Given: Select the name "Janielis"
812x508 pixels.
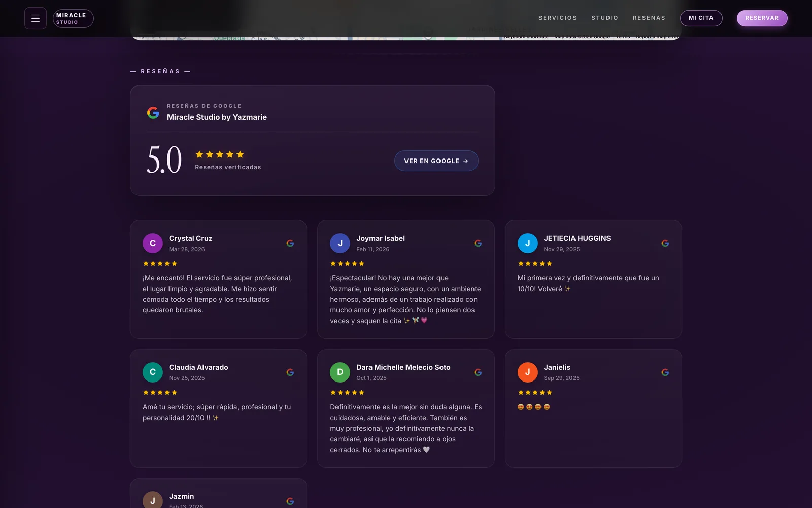Looking at the screenshot, I should [x=557, y=367].
